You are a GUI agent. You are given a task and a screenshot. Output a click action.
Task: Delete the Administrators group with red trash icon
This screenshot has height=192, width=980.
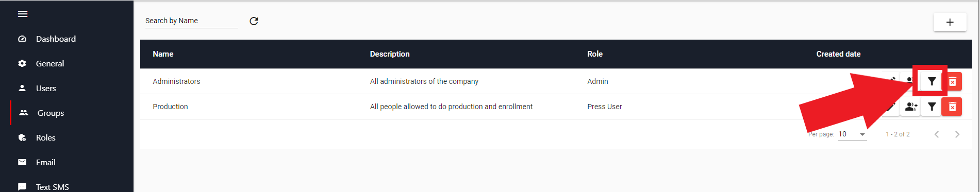coord(952,81)
